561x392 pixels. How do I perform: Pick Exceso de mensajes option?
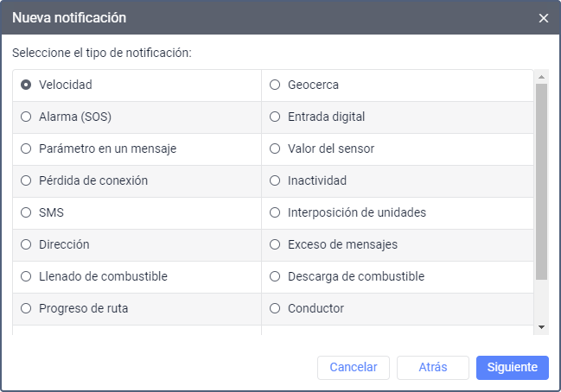(275, 244)
